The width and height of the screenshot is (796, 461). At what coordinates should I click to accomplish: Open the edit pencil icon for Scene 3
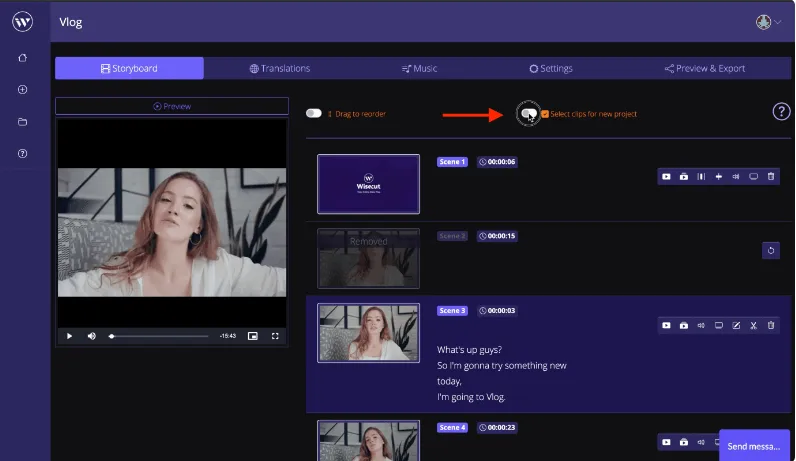point(736,325)
